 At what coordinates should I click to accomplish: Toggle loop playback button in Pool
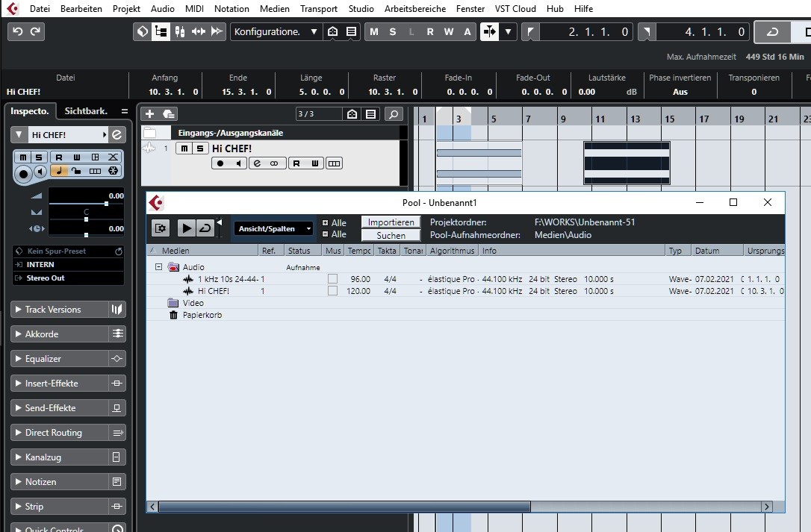pos(205,228)
